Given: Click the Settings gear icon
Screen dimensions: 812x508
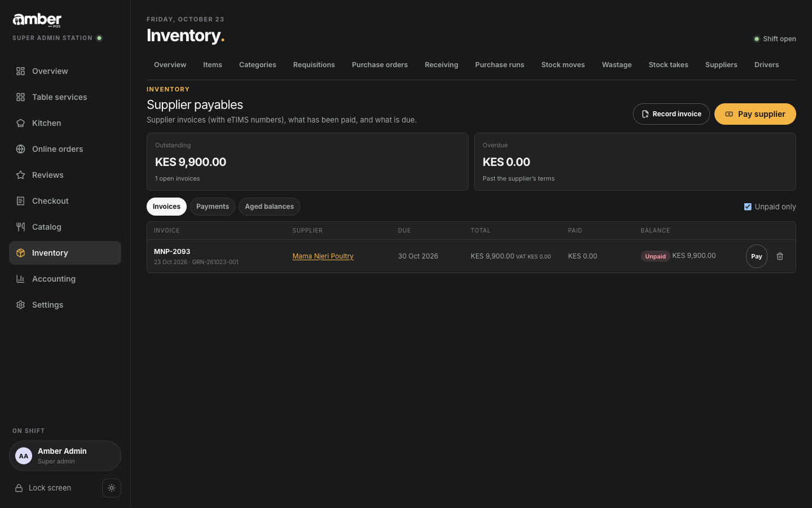Looking at the screenshot, I should (20, 305).
